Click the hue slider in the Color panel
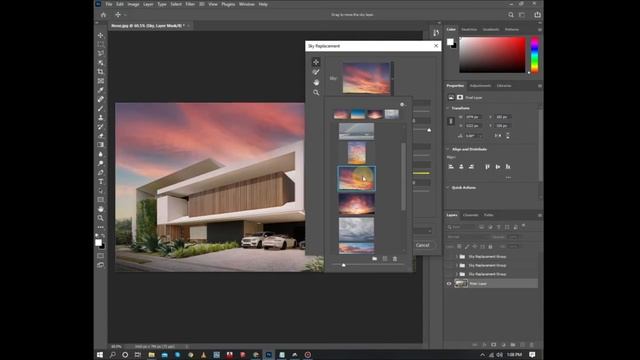The height and width of the screenshot is (360, 640). (x=534, y=55)
